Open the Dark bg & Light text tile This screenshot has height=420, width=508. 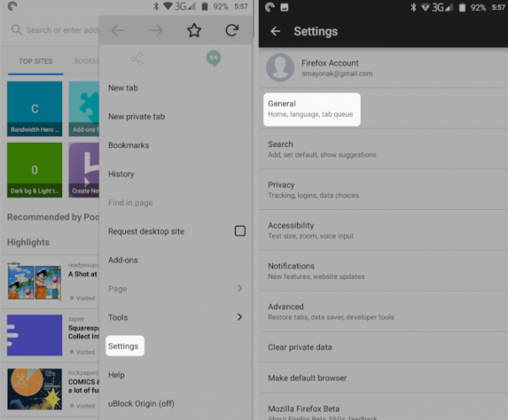[34, 170]
